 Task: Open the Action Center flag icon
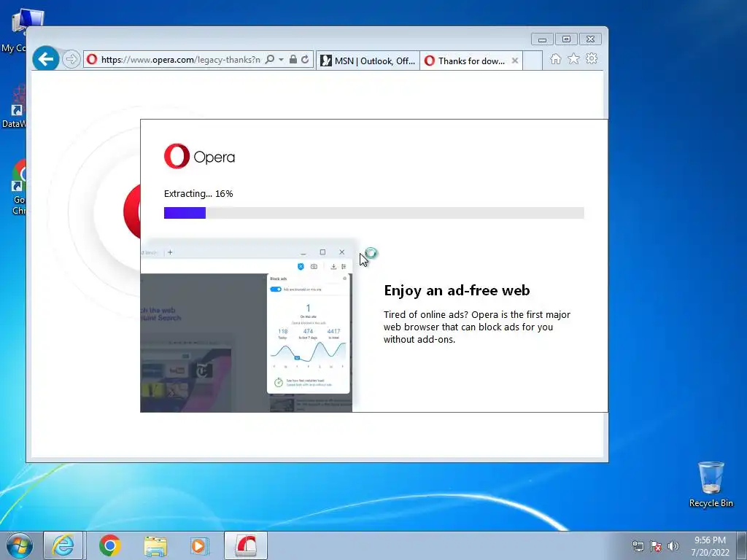[656, 546]
